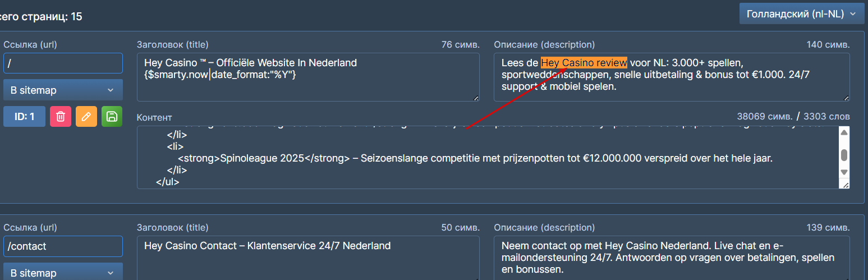Image resolution: width=868 pixels, height=280 pixels.
Task: Click in the Hey Casino Contact title field
Action: (308, 258)
